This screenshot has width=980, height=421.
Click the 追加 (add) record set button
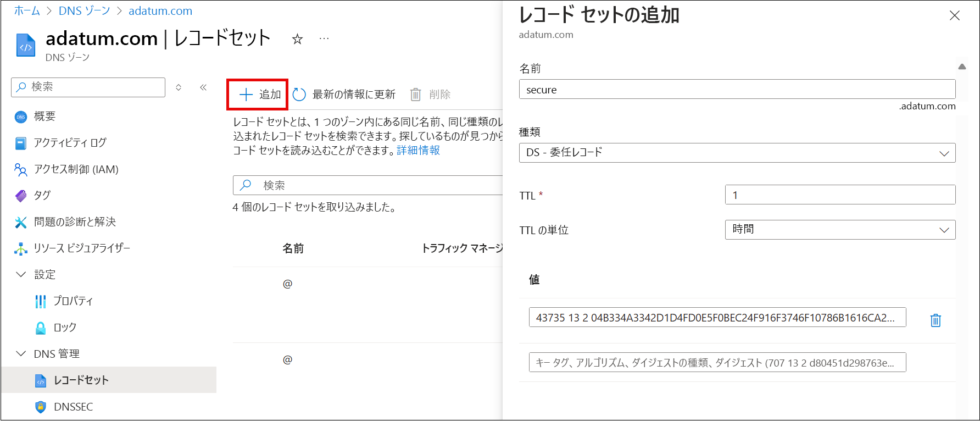pyautogui.click(x=260, y=95)
